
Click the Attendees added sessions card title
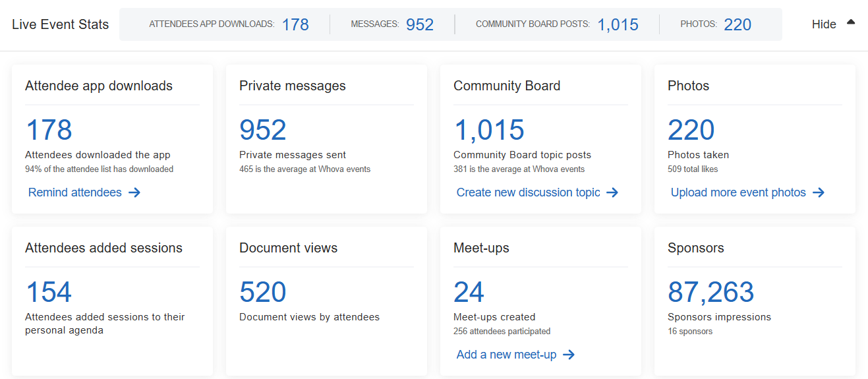[103, 248]
